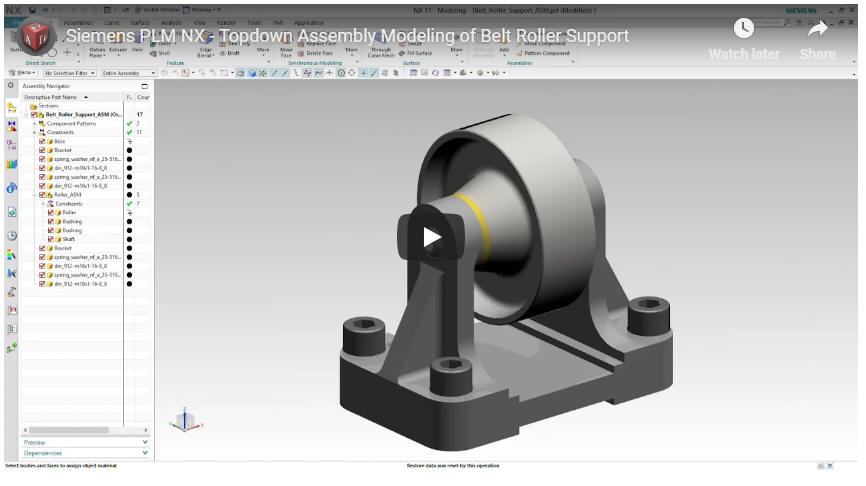This screenshot has height=486, width=866.
Task: Maximize the Assembly Navigator panel
Action: click(x=145, y=86)
